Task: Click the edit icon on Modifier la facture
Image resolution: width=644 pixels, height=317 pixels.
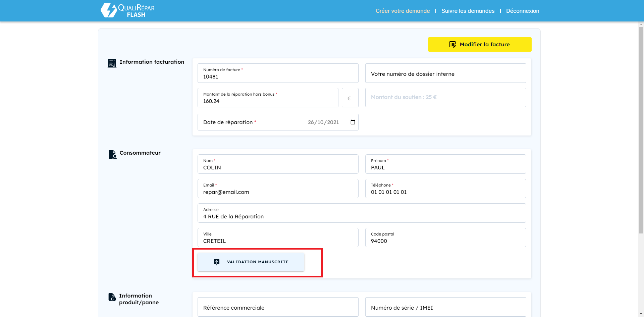Action: [x=452, y=45]
